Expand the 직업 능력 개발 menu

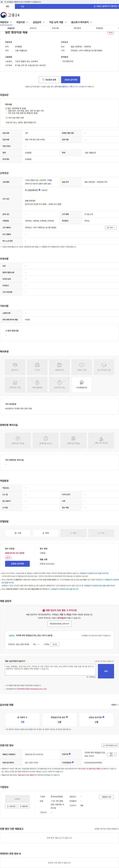pyautogui.click(x=58, y=22)
